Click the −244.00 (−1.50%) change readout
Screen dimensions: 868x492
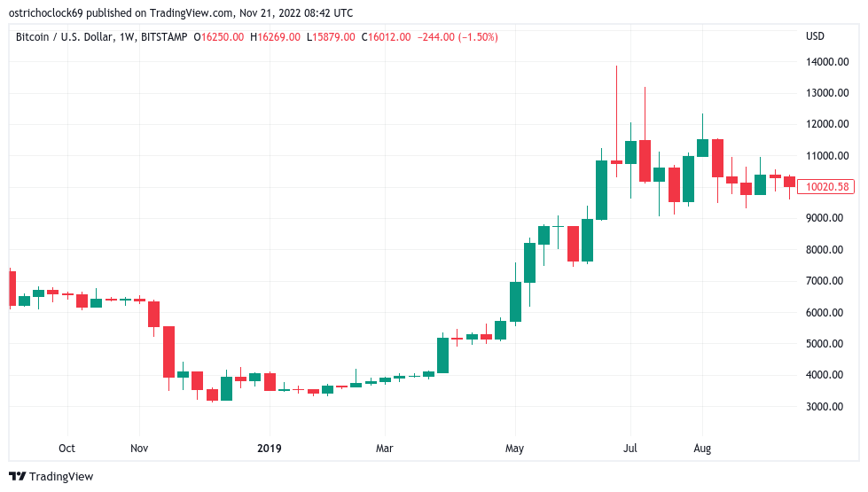point(458,37)
